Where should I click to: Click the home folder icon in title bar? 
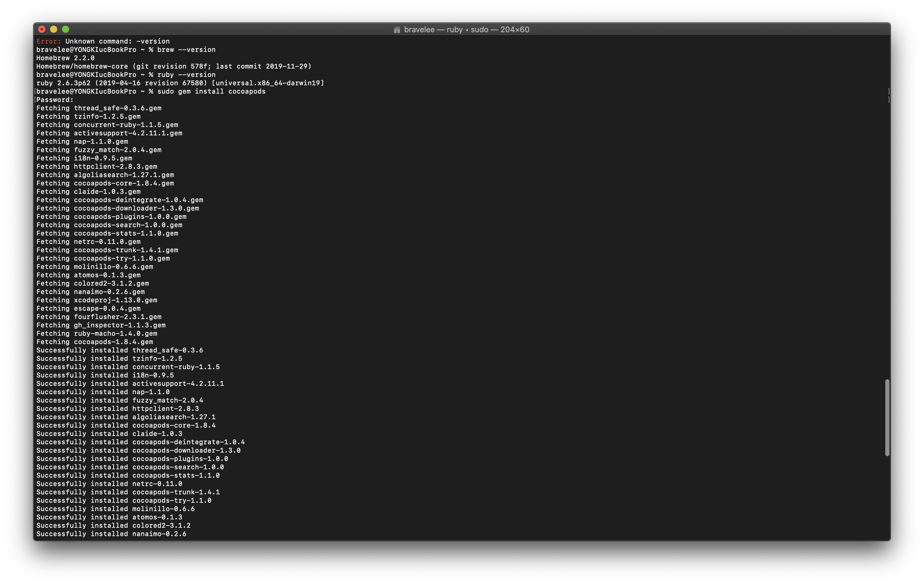pyautogui.click(x=397, y=30)
